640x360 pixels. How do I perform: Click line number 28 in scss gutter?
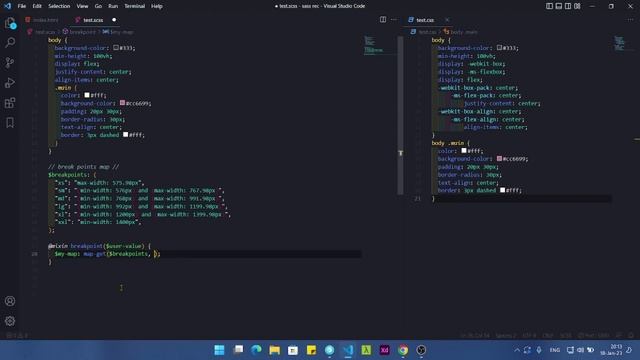pyautogui.click(x=34, y=254)
